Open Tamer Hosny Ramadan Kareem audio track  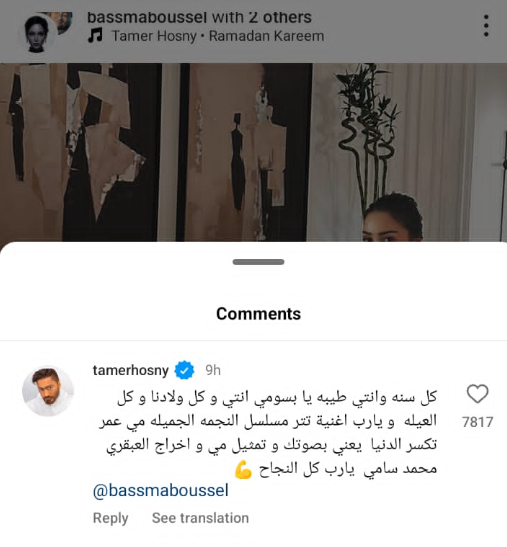tap(218, 36)
